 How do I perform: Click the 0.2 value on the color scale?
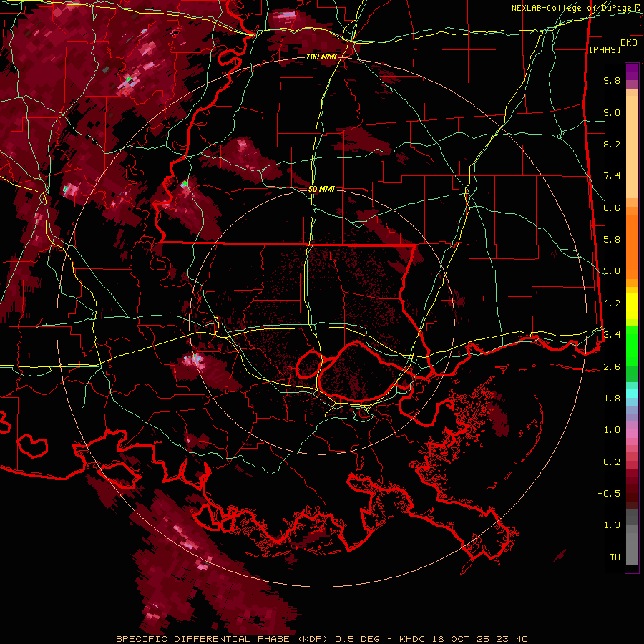pos(612,462)
